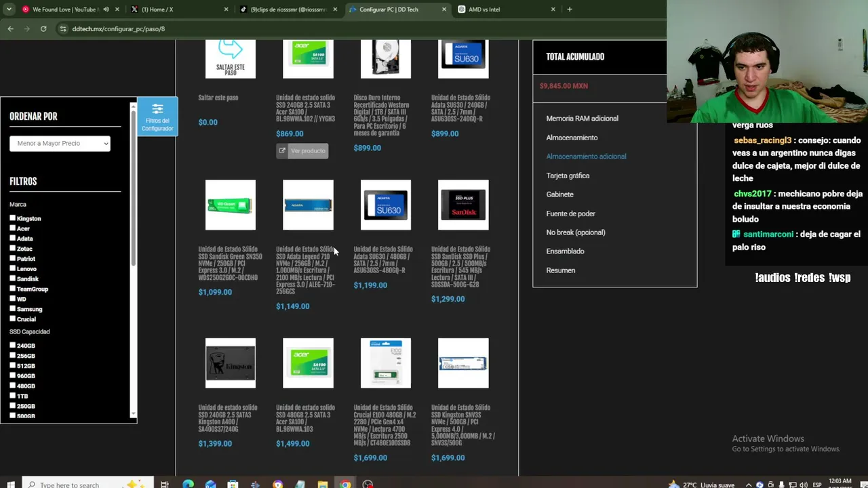868x488 pixels.
Task: Select the Adata Legend 710 product image
Action: (x=308, y=205)
